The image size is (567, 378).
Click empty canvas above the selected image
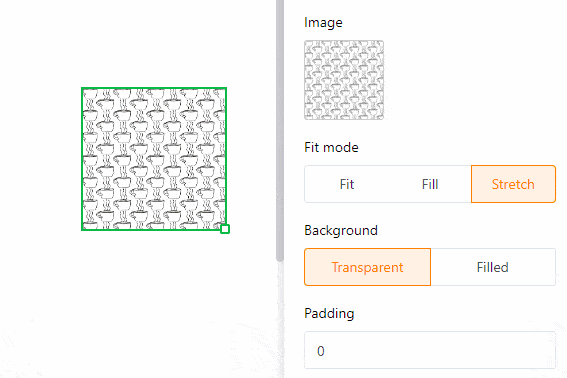154,43
